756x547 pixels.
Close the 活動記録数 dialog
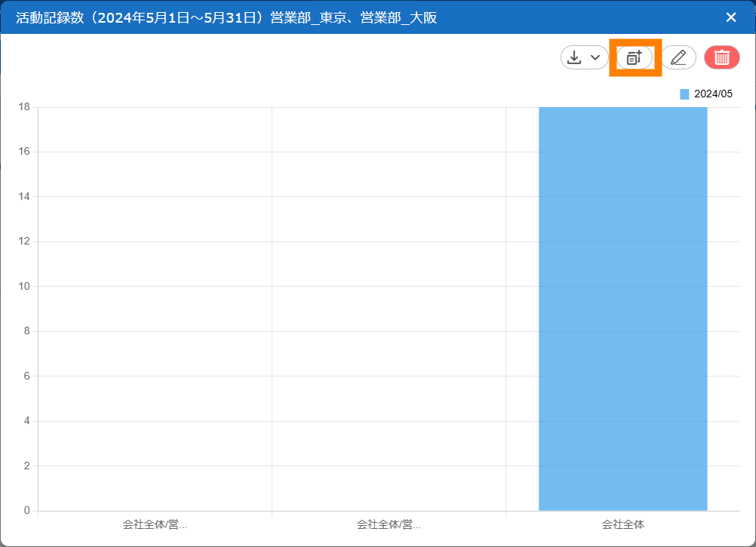730,17
